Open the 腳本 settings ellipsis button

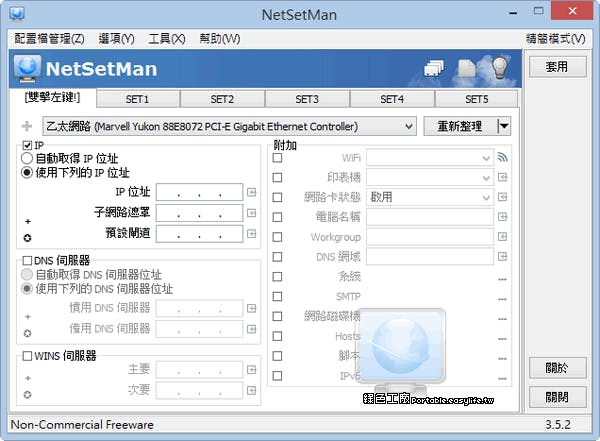(502, 359)
